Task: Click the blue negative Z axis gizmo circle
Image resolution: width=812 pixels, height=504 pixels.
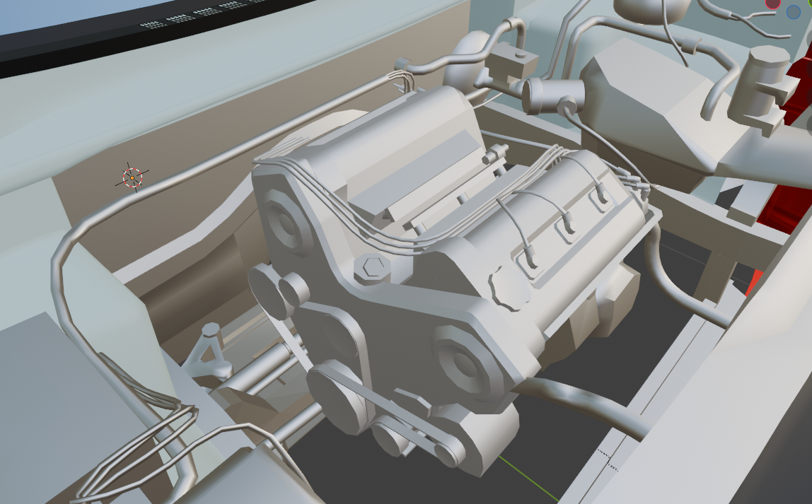Action: point(794,12)
